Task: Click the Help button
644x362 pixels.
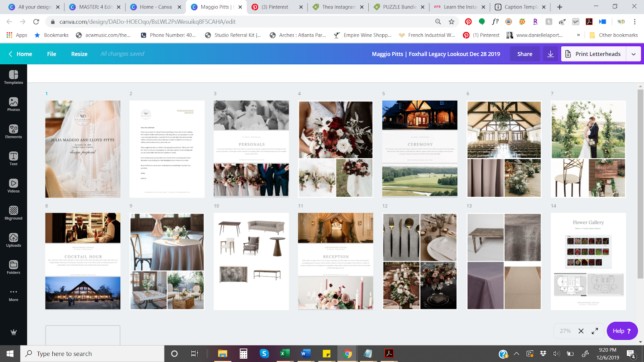Action: point(622,331)
